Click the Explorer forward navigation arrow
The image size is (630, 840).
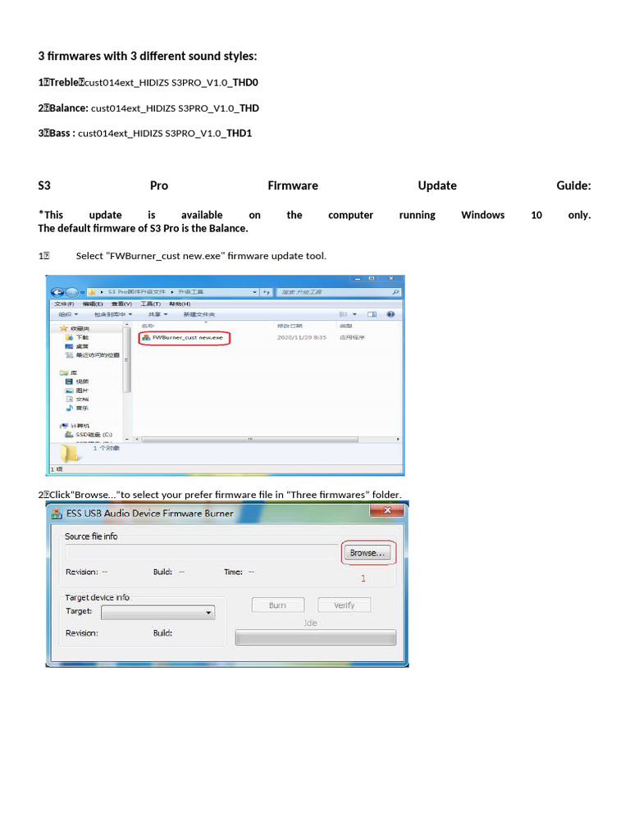point(72,292)
